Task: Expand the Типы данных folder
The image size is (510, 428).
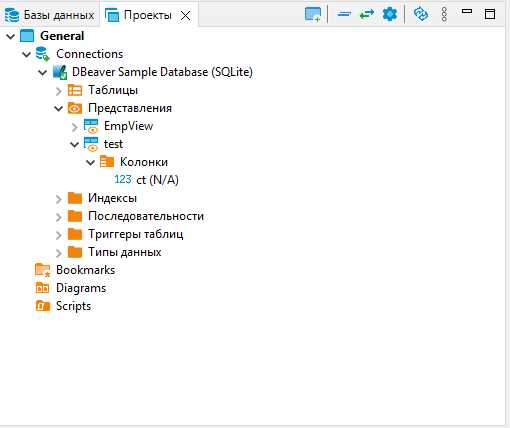Action: (x=59, y=253)
